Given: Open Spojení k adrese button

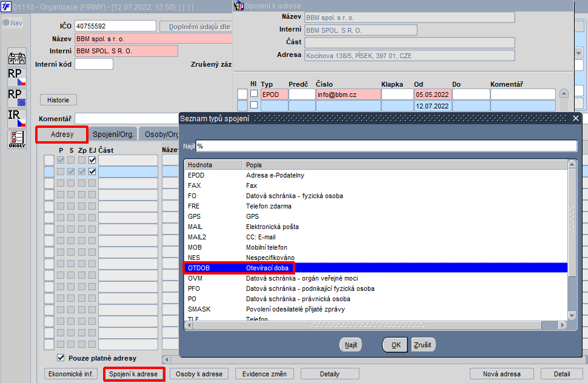Looking at the screenshot, I should (x=133, y=374).
